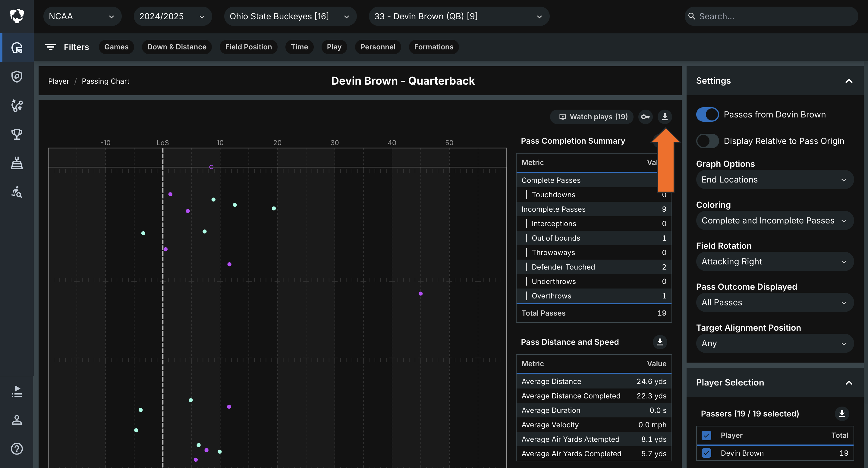Open the End Locations graph options dropdown
This screenshot has height=468, width=868.
tap(775, 180)
